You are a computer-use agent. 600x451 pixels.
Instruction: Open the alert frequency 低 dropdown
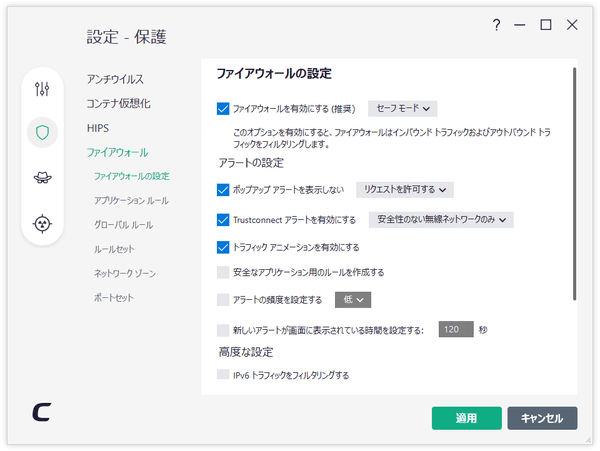point(353,300)
